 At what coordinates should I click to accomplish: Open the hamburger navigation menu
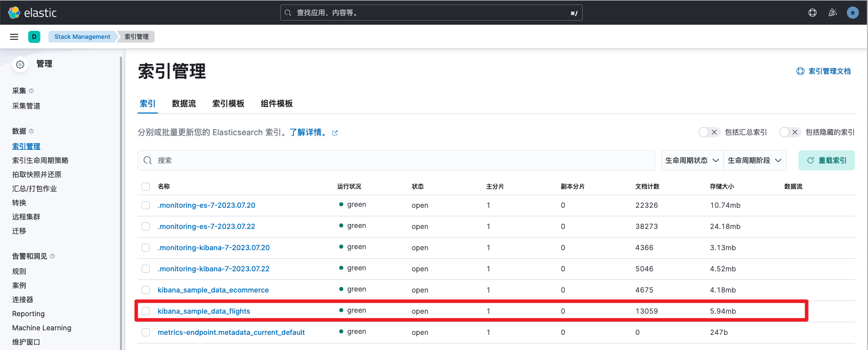(x=14, y=37)
